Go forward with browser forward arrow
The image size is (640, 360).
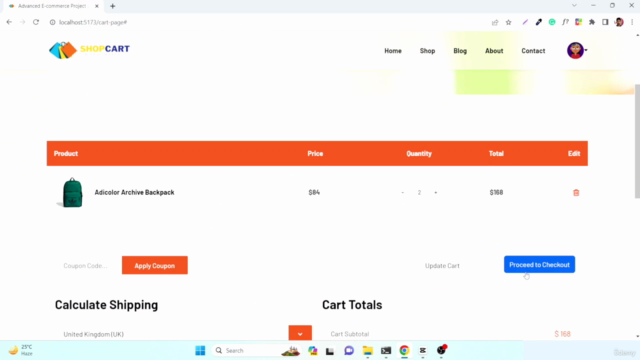[22, 22]
